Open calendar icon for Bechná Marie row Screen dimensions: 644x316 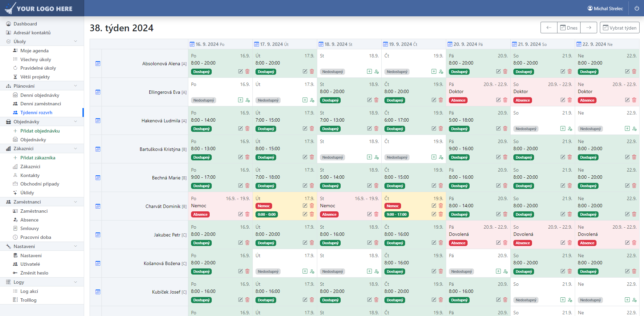pyautogui.click(x=98, y=178)
